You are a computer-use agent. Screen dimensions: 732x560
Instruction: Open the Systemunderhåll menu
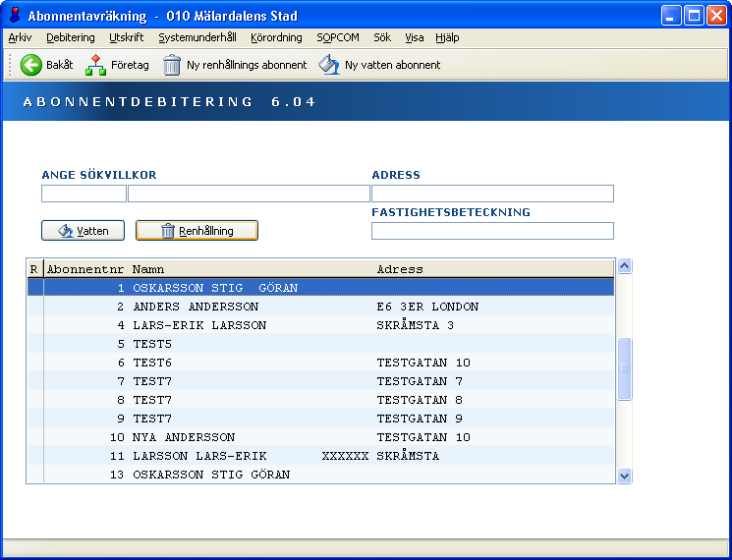197,37
